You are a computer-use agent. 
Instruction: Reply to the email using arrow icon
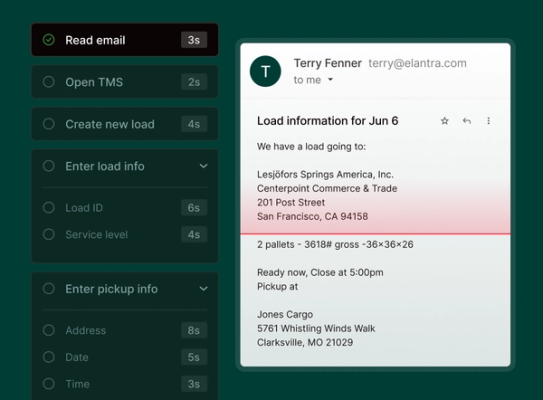(467, 121)
